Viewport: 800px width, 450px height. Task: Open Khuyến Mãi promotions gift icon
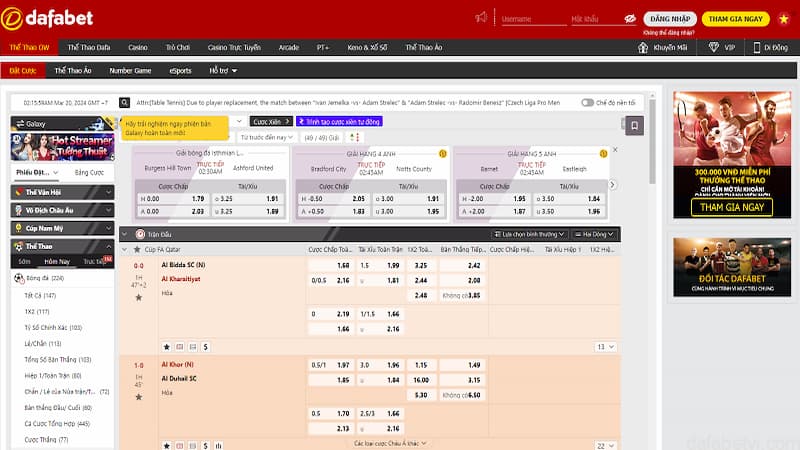tap(643, 47)
